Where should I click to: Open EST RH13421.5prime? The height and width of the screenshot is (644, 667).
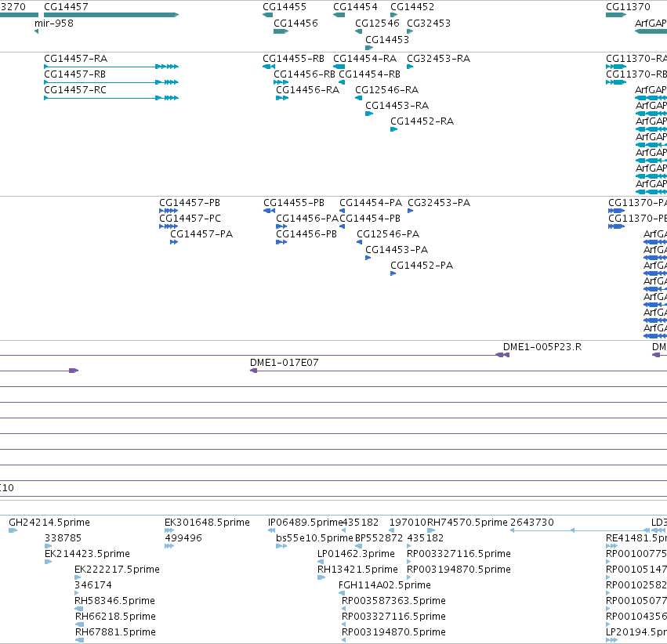(x=357, y=570)
